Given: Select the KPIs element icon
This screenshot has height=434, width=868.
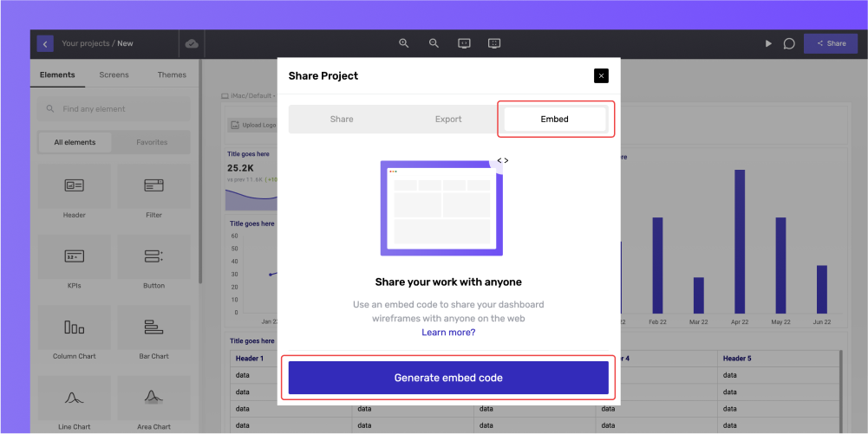Looking at the screenshot, I should point(75,256).
